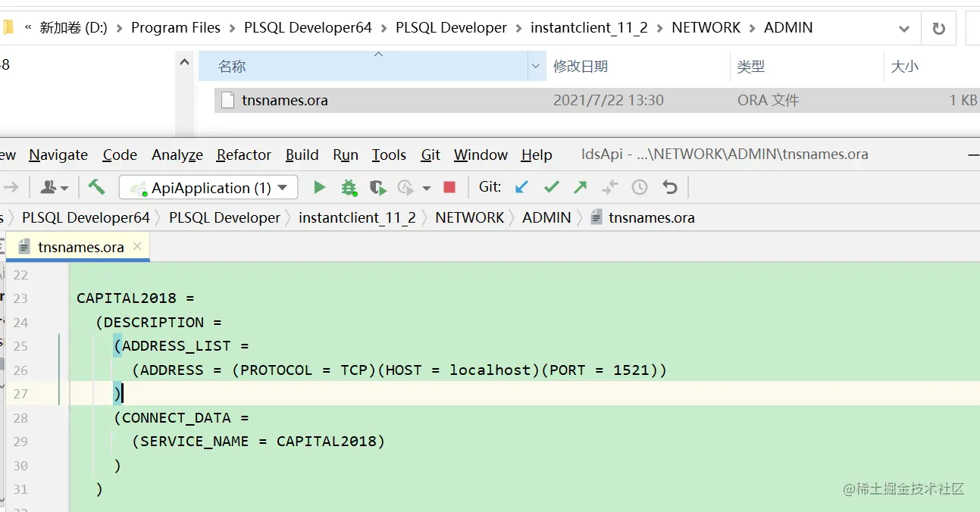Screen dimensions: 980x512
Task: Git push green arrow icon
Action: pos(581,187)
